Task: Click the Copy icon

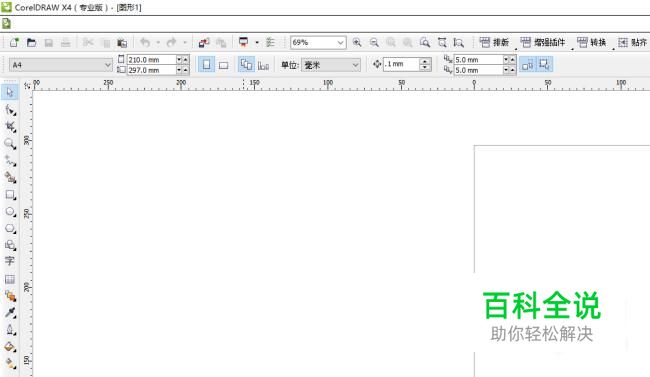Action: coord(105,43)
